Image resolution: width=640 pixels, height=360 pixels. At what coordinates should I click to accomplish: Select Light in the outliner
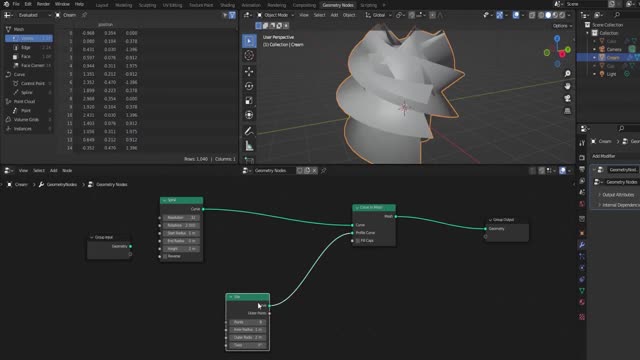coord(611,74)
